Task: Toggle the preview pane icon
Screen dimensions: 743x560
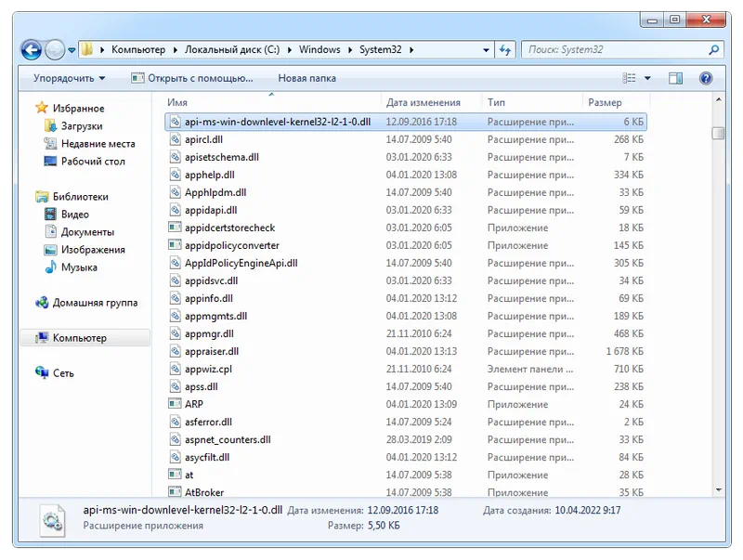Action: 675,79
